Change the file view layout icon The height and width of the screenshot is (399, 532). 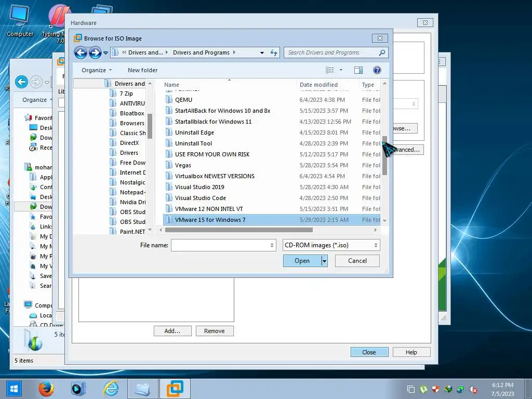coord(329,70)
